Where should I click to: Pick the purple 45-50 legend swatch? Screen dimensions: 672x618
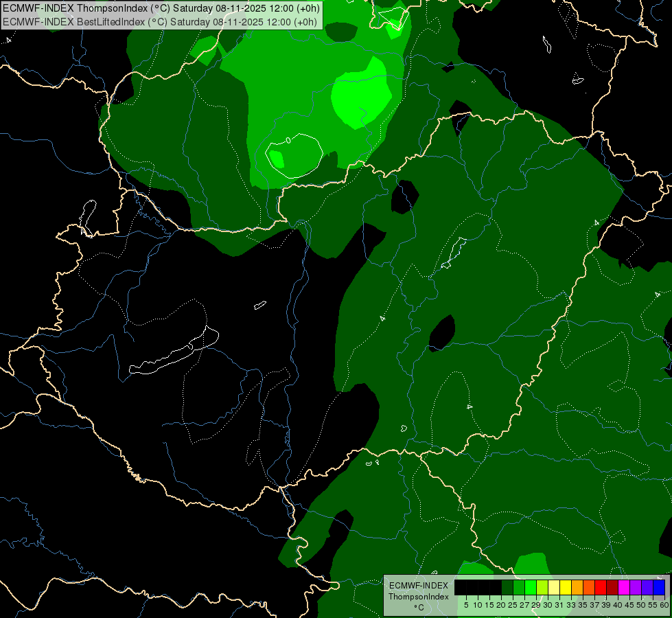point(636,587)
